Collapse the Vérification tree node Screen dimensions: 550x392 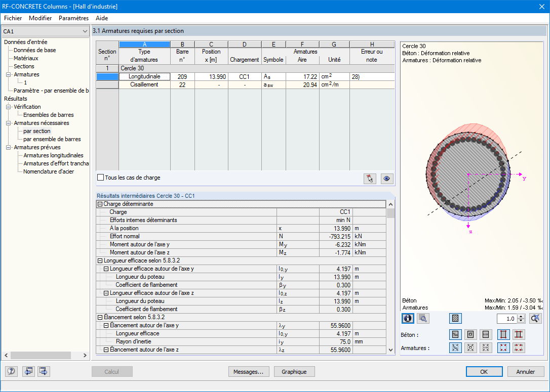(9, 107)
